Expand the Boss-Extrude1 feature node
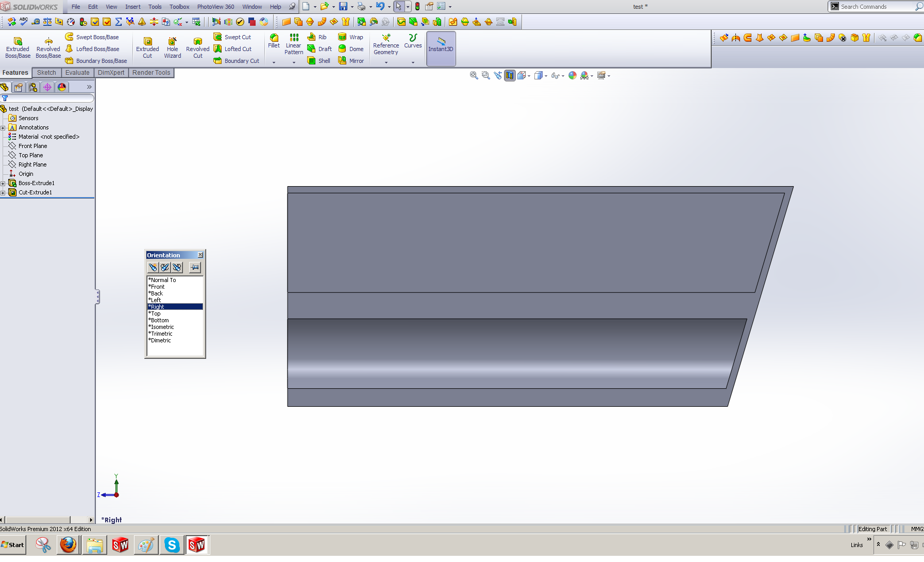The width and height of the screenshot is (924, 562). [4, 183]
